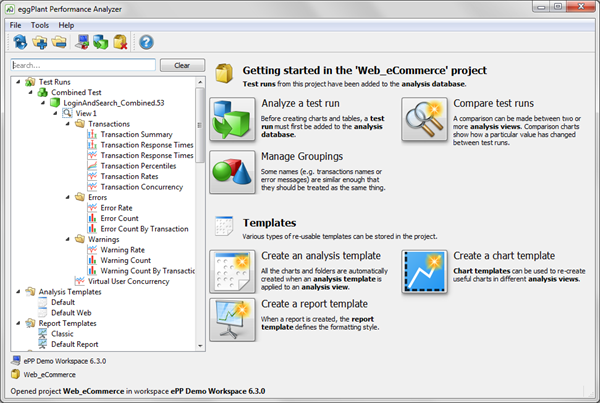
Task: Click the 'Manage Groupings' heading
Action: pos(302,156)
